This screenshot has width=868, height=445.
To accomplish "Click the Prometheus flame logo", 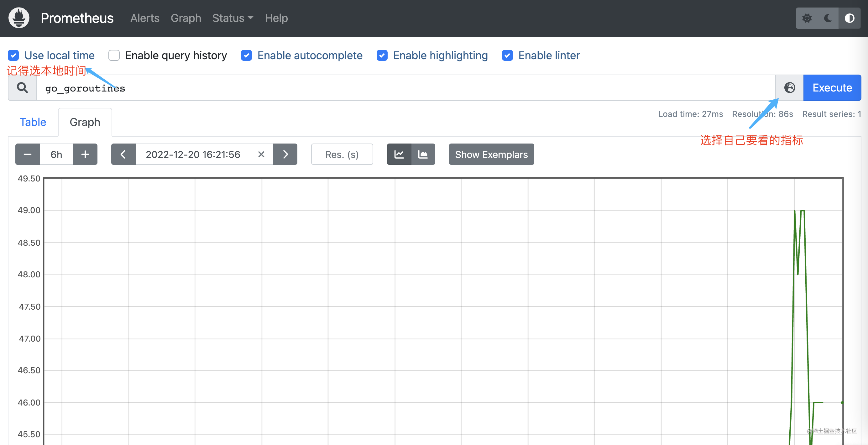I will tap(19, 18).
